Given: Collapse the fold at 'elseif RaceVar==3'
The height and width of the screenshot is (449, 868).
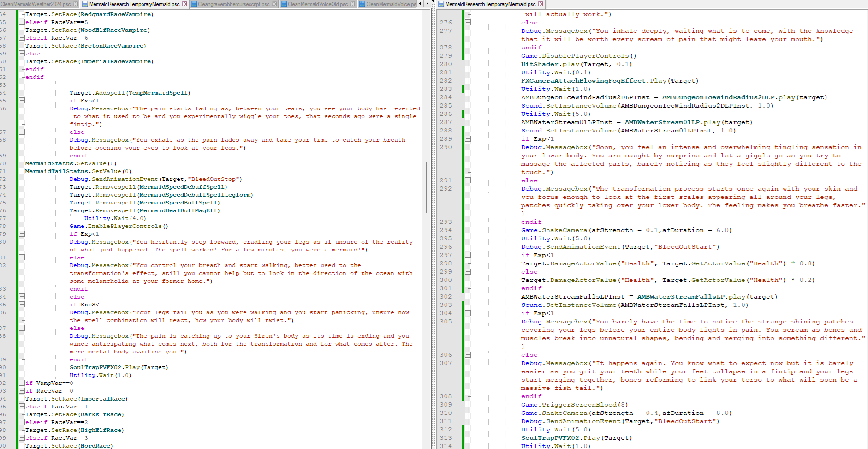Looking at the screenshot, I should [x=22, y=438].
